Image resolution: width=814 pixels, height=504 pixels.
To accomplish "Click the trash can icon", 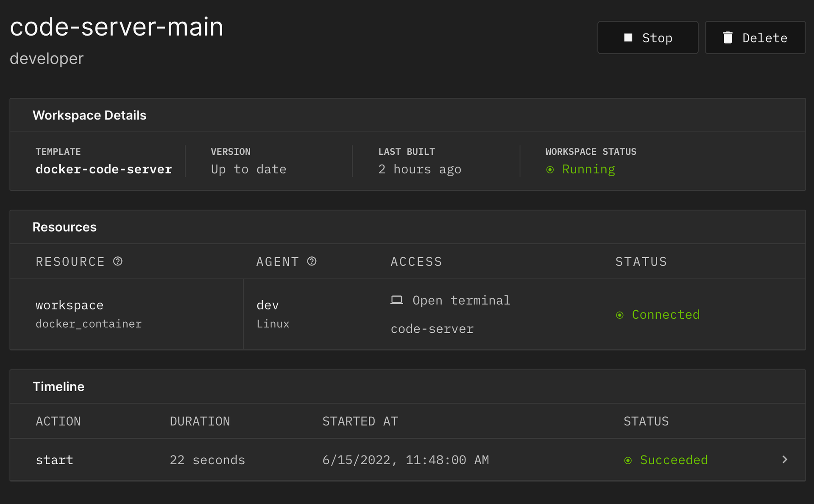I will 728,38.
